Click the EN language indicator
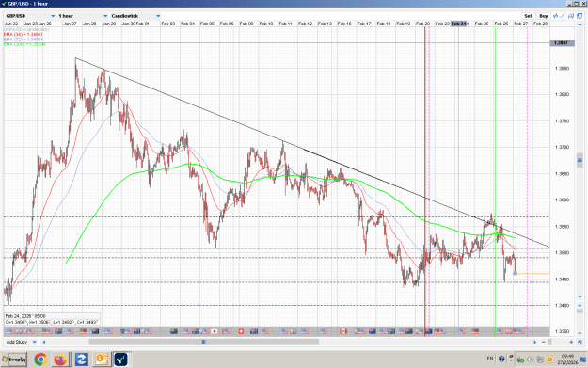The image size is (588, 368). (490, 359)
